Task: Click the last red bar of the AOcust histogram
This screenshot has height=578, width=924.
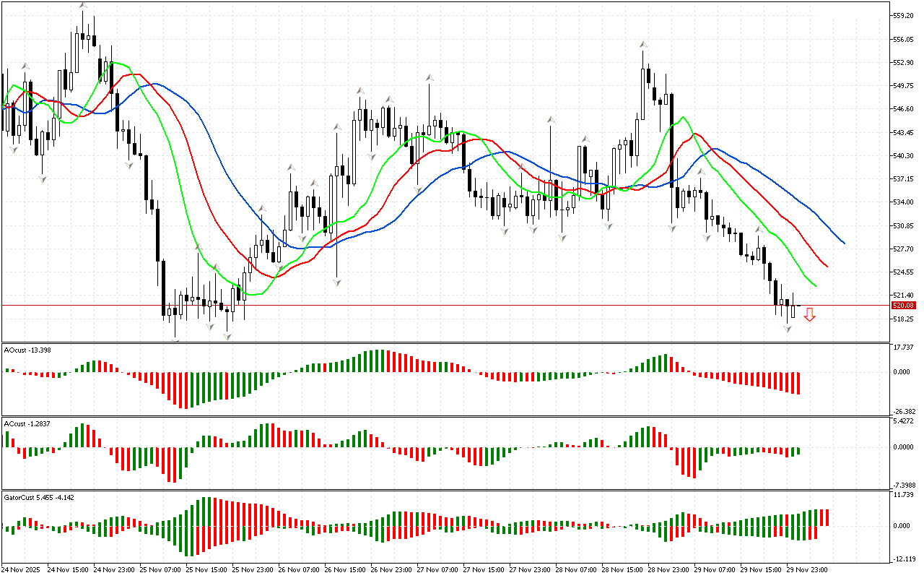Action: (x=798, y=383)
